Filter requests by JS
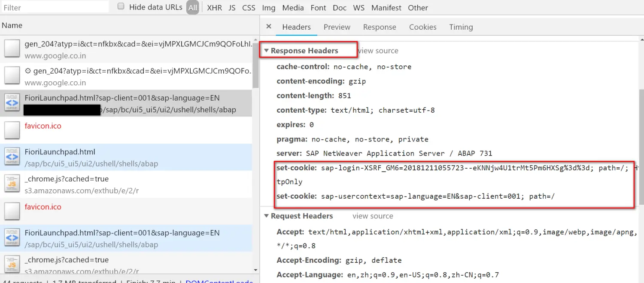 [232, 8]
